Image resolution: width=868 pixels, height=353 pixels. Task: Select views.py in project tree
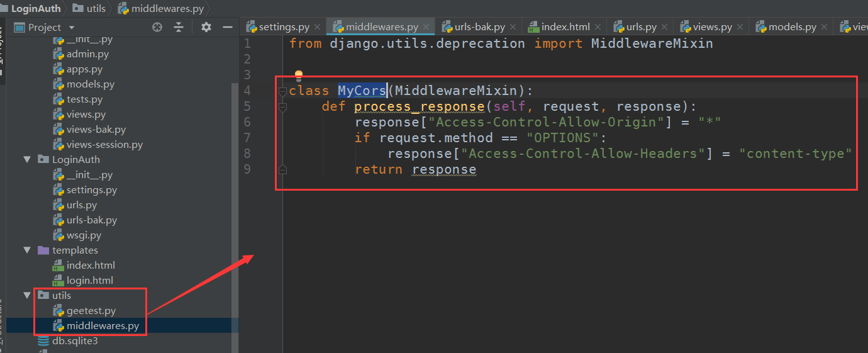86,115
